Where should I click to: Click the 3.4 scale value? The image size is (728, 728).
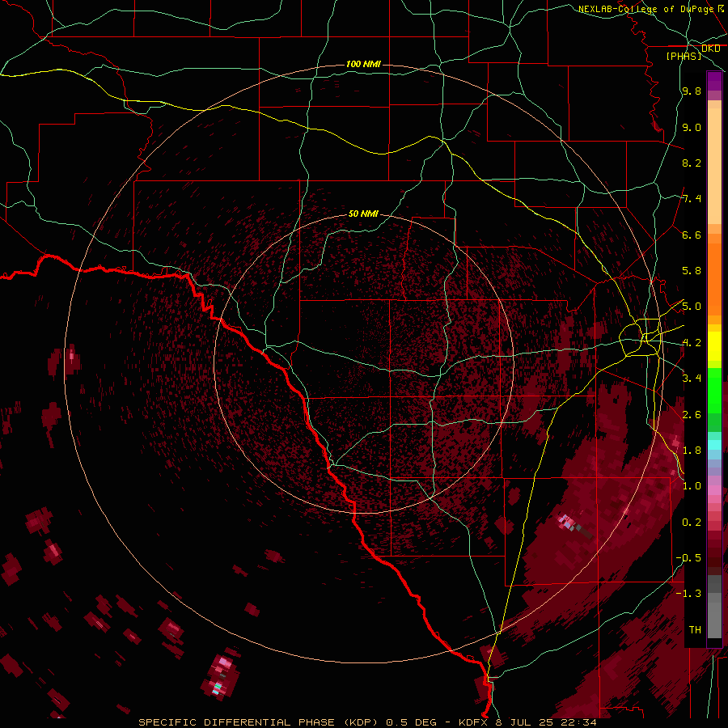[x=692, y=379]
